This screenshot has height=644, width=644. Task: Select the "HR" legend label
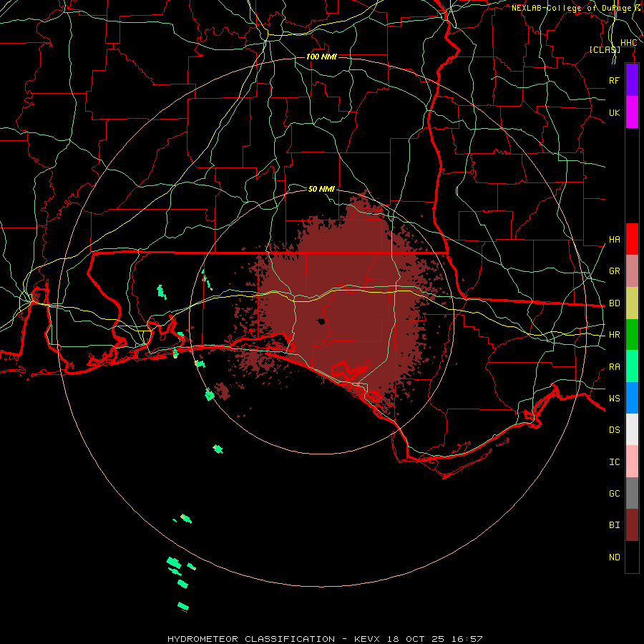[614, 335]
